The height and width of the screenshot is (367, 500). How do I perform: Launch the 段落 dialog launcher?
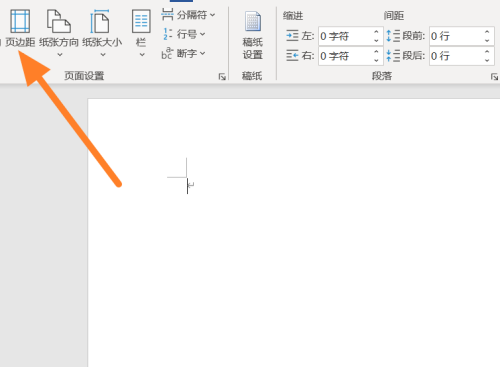click(x=494, y=77)
